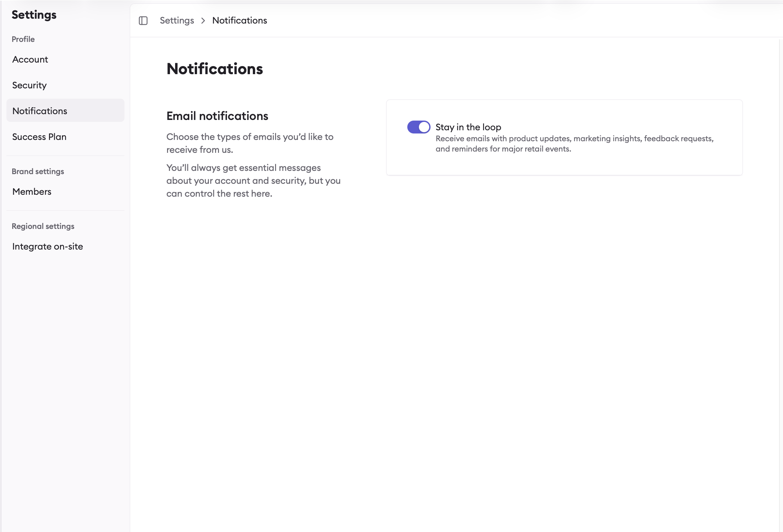This screenshot has height=532, width=783.
Task: Click the email notifications description card
Action: [564, 137]
